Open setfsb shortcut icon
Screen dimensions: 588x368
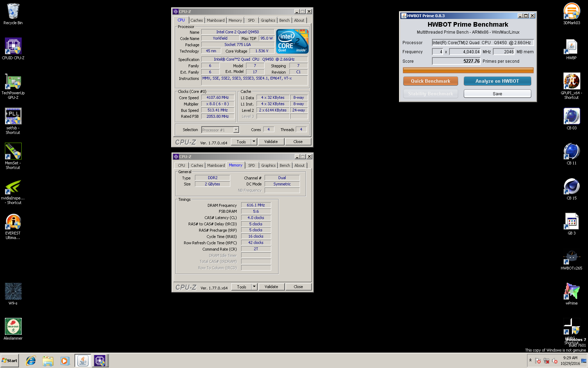coord(13,121)
